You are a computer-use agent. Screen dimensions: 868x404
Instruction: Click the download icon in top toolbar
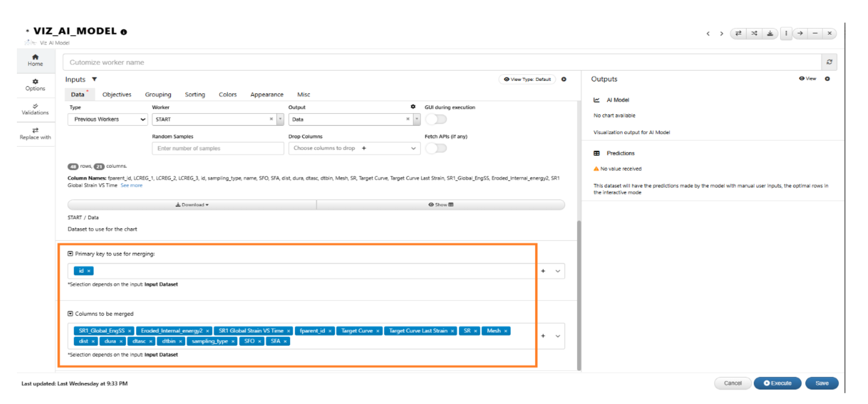(x=770, y=33)
